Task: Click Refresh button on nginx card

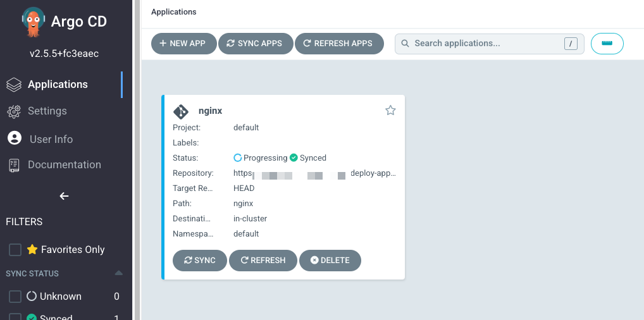Action: tap(263, 261)
